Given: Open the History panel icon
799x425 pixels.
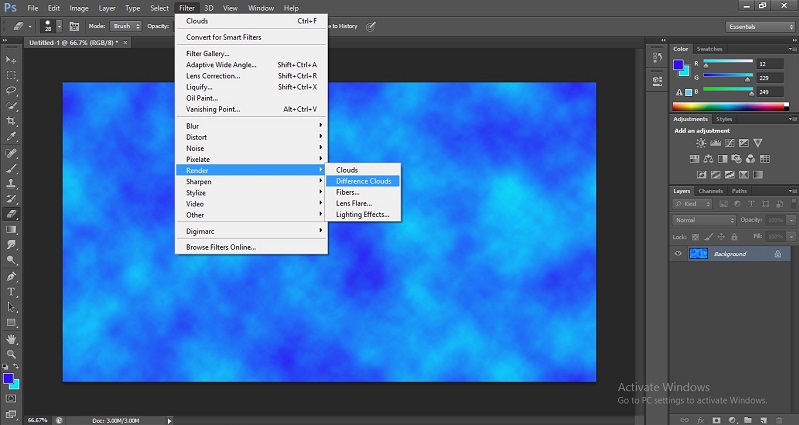Looking at the screenshot, I should [x=657, y=58].
